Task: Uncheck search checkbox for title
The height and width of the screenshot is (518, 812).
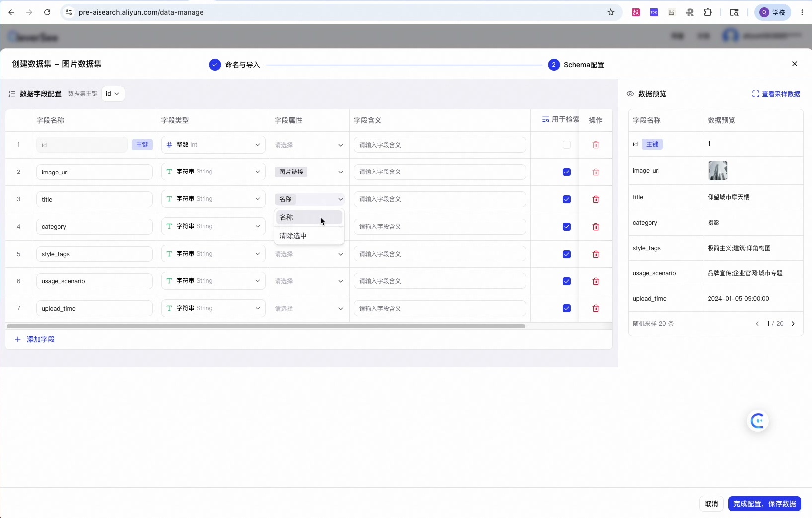Action: (566, 199)
